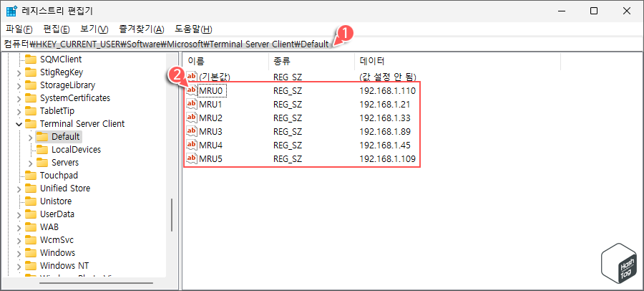
Task: Select the SQMClient folder icon
Action: coord(30,59)
